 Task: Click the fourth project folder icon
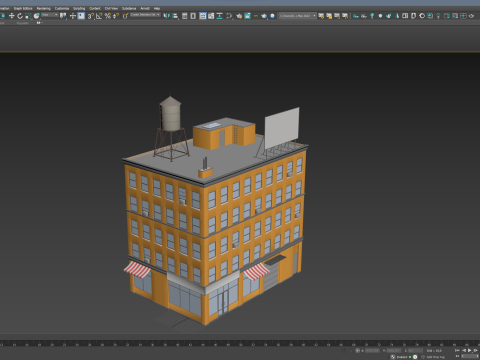click(345, 16)
